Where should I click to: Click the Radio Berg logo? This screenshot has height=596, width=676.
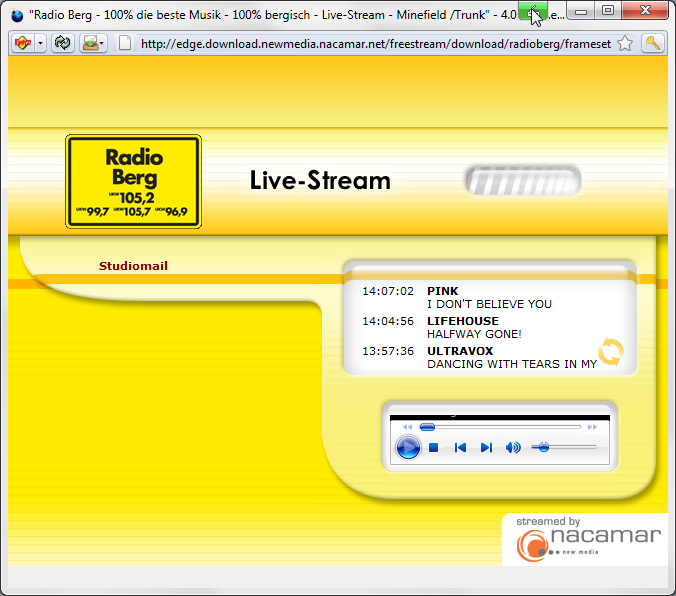pos(134,181)
